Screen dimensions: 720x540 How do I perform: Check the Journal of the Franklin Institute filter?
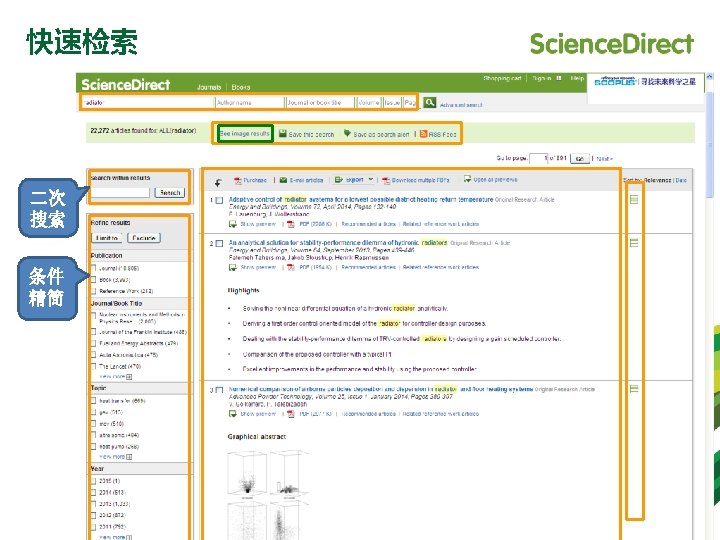tap(94, 332)
